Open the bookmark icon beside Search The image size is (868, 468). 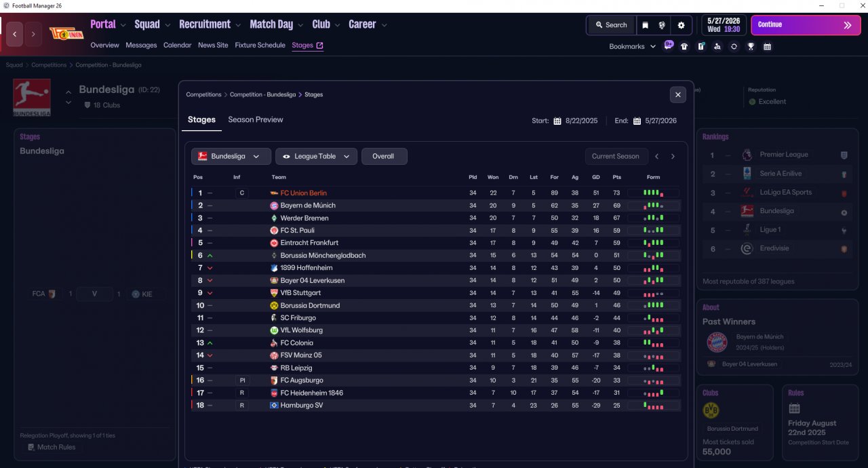point(645,25)
